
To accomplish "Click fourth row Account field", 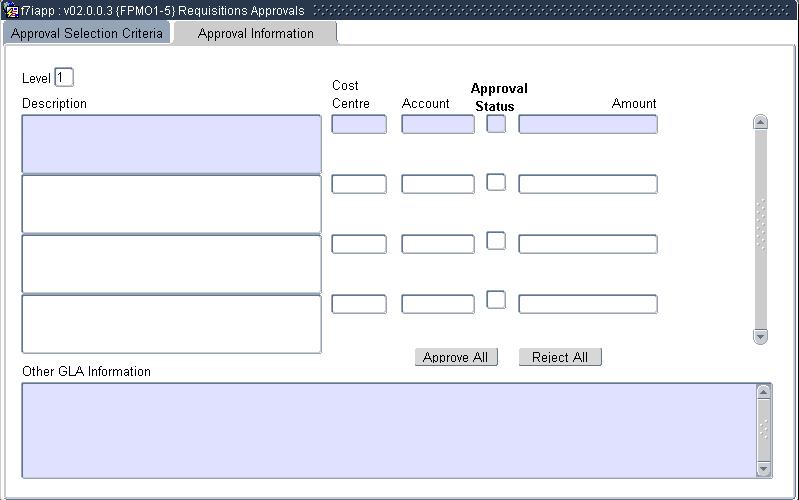I will click(438, 304).
